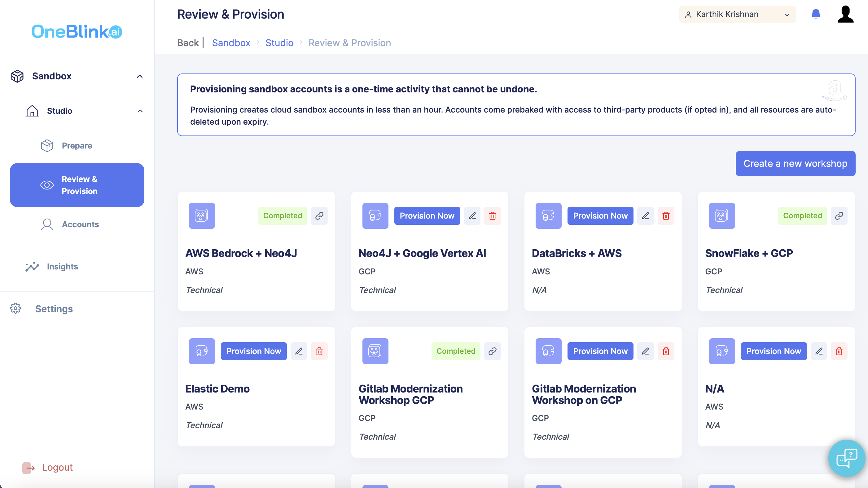
Task: Select Review & Provision in the sidebar
Action: 77,185
